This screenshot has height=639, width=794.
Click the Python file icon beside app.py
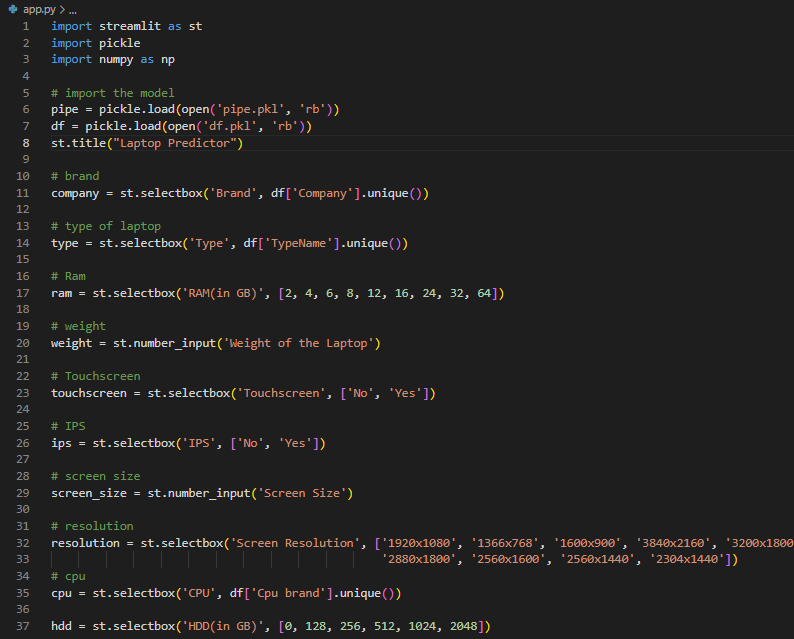13,9
